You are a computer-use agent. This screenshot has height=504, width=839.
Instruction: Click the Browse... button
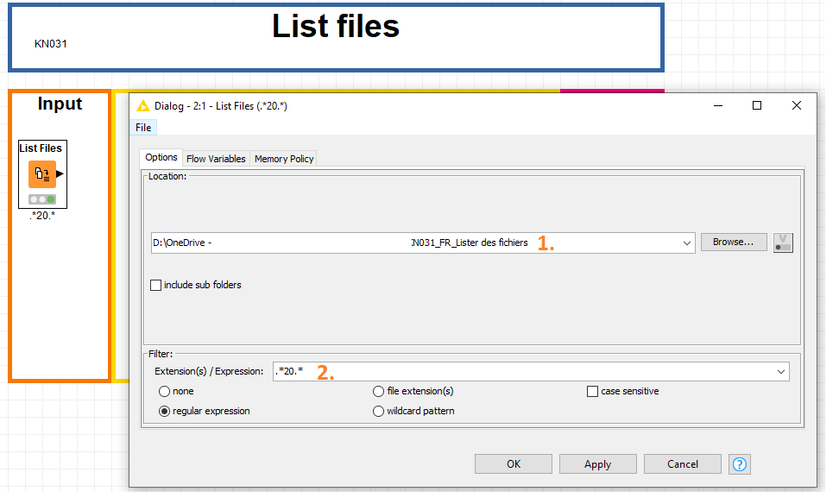point(734,243)
